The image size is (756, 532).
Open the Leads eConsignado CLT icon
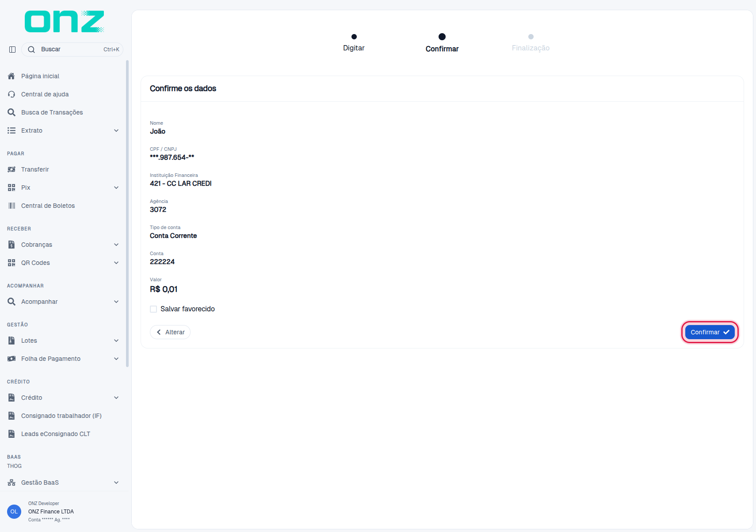coord(11,434)
